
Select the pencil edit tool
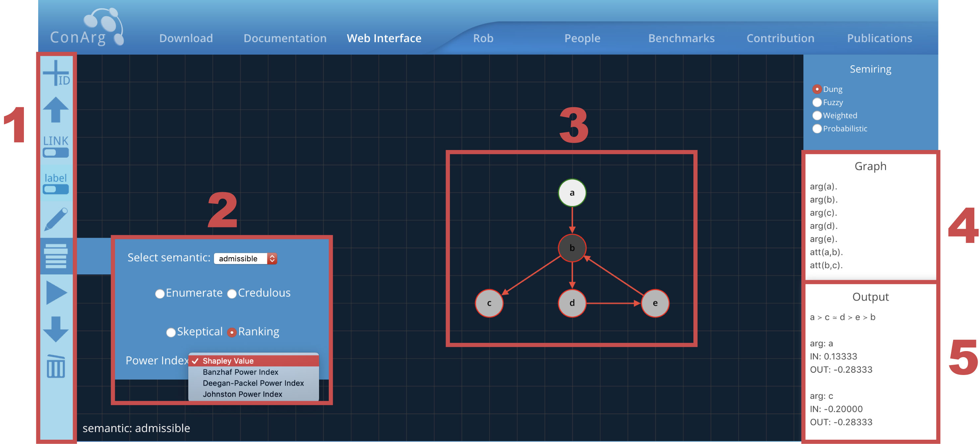pos(56,219)
